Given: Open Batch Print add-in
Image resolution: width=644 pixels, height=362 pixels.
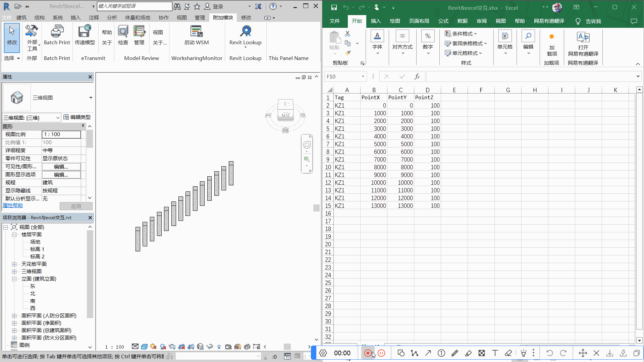Looking at the screenshot, I should [57, 35].
